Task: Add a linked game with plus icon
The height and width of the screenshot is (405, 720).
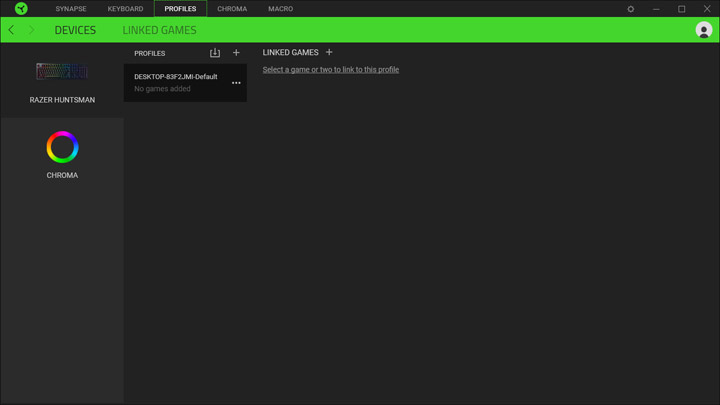Action: tap(329, 52)
